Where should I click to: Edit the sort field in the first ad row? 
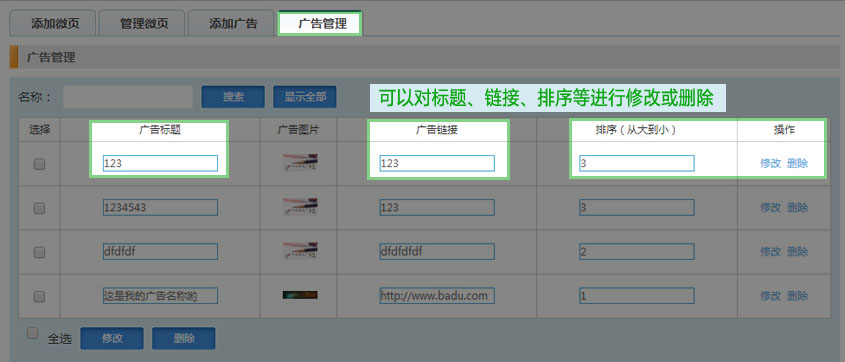point(637,163)
